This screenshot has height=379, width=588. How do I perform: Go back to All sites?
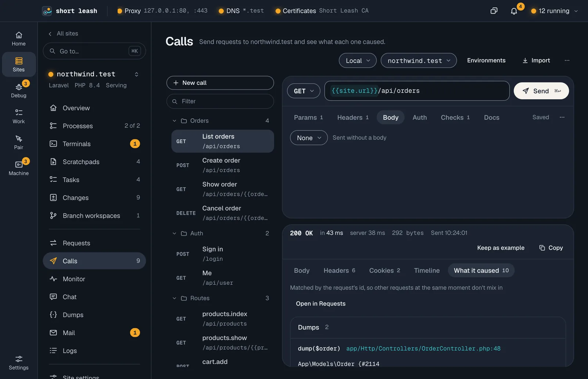[63, 33]
